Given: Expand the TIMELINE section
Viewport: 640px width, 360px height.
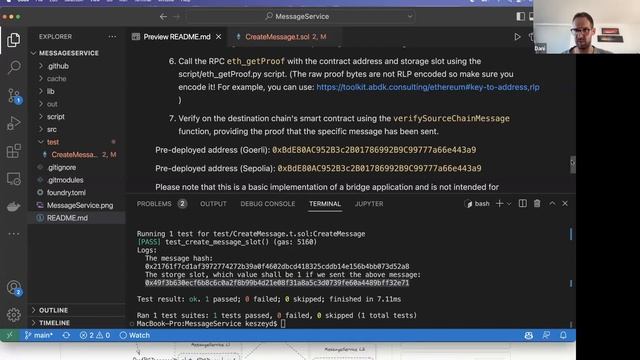Looking at the screenshot, I should click(77, 323).
